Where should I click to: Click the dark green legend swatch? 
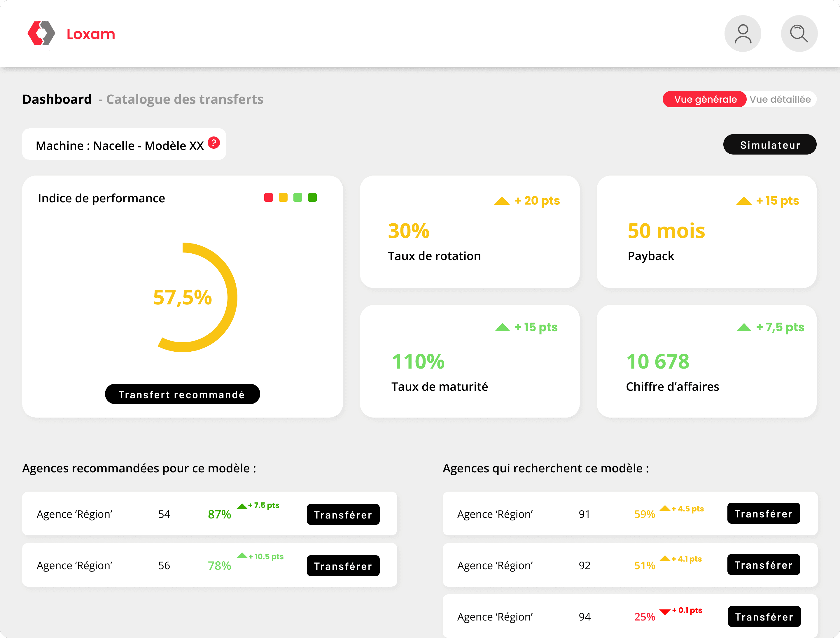point(312,197)
